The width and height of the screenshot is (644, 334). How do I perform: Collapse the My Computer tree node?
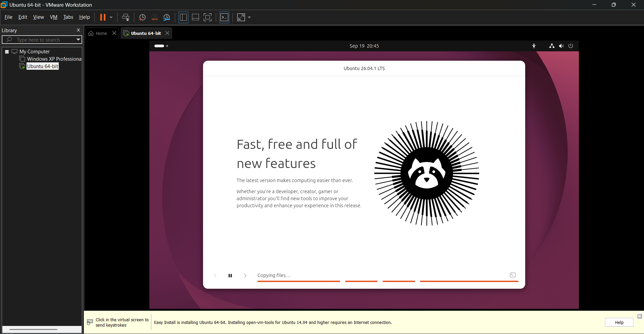click(7, 52)
